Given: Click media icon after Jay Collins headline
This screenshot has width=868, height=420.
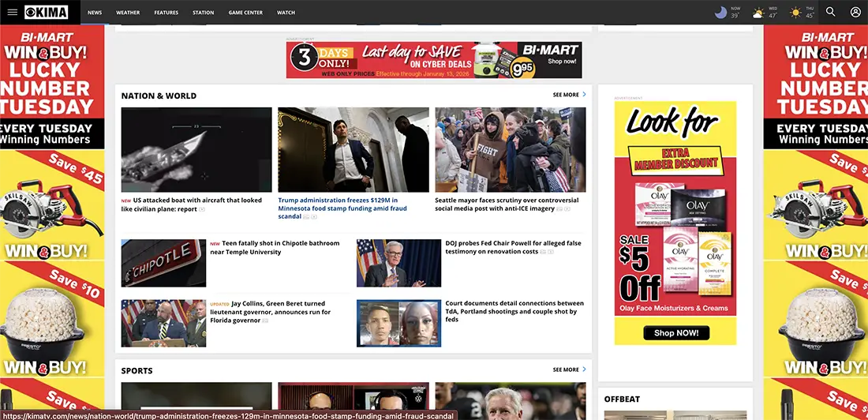Looking at the screenshot, I should tap(265, 321).
